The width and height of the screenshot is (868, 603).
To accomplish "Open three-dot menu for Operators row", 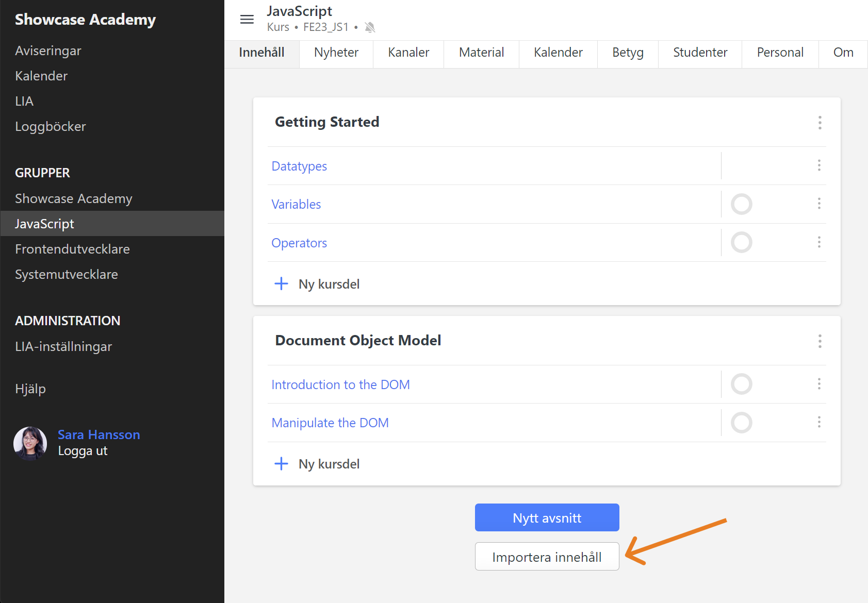I will point(819,242).
